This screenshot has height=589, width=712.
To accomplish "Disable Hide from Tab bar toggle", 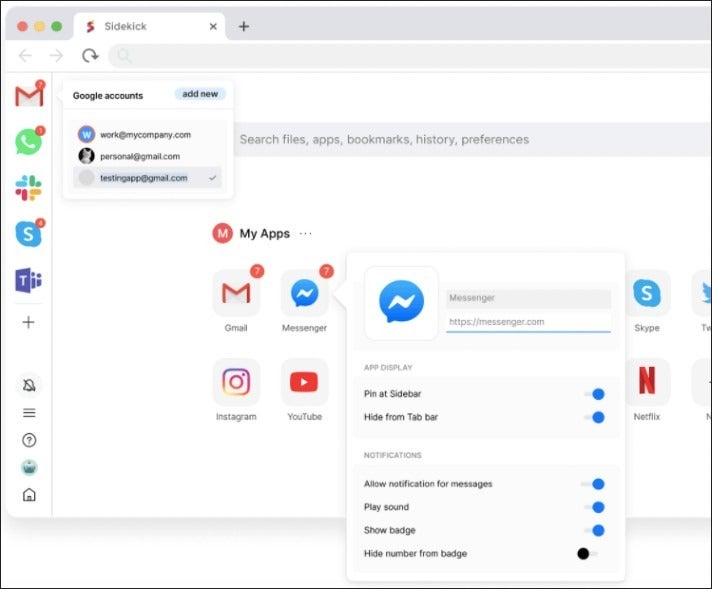I will point(594,417).
